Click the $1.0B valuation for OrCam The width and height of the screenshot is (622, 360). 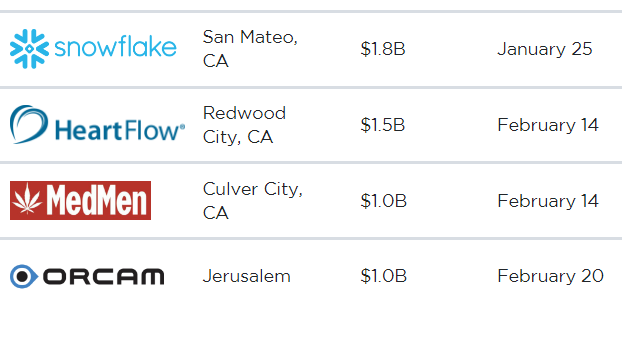coord(384,276)
